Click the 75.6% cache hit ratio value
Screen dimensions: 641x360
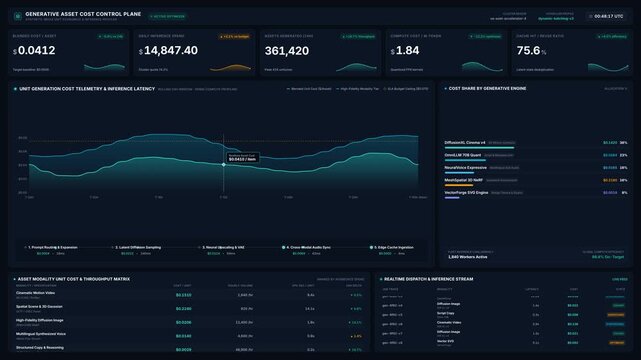click(531, 51)
